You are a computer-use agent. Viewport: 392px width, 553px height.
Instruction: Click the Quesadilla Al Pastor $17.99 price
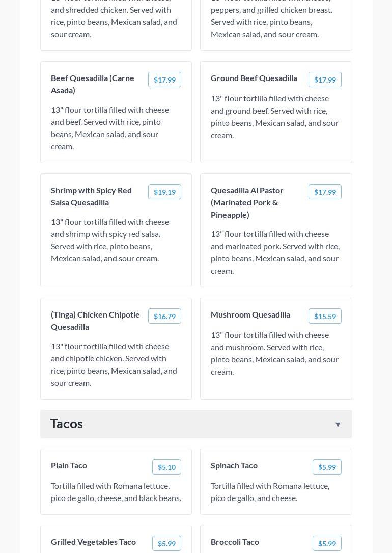pos(325,192)
